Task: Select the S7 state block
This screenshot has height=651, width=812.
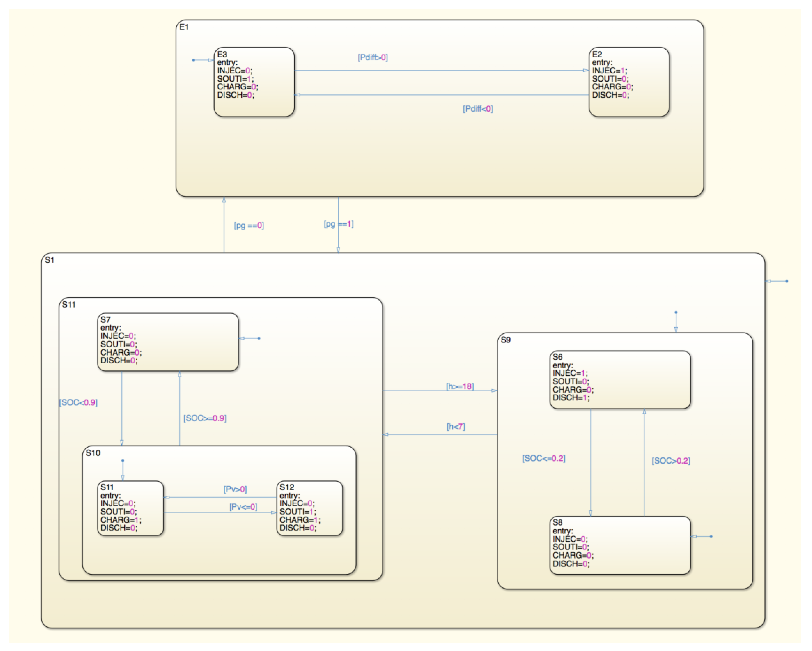Action: tap(168, 342)
